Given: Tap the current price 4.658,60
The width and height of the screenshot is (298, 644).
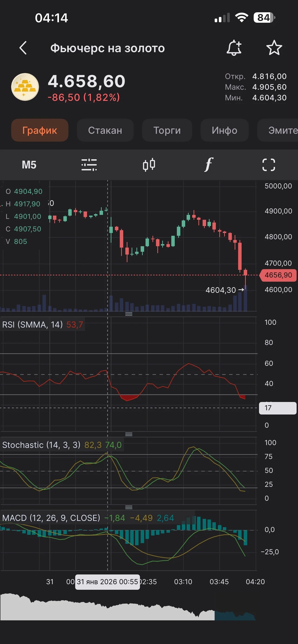Looking at the screenshot, I should pyautogui.click(x=87, y=81).
